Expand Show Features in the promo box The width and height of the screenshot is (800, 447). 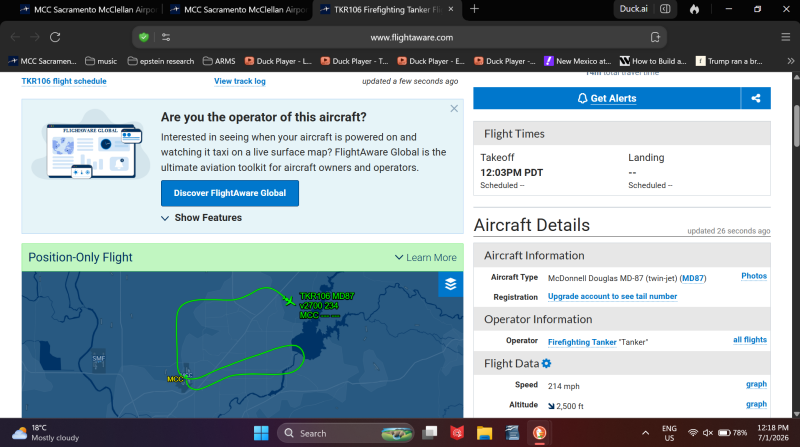pyautogui.click(x=202, y=218)
